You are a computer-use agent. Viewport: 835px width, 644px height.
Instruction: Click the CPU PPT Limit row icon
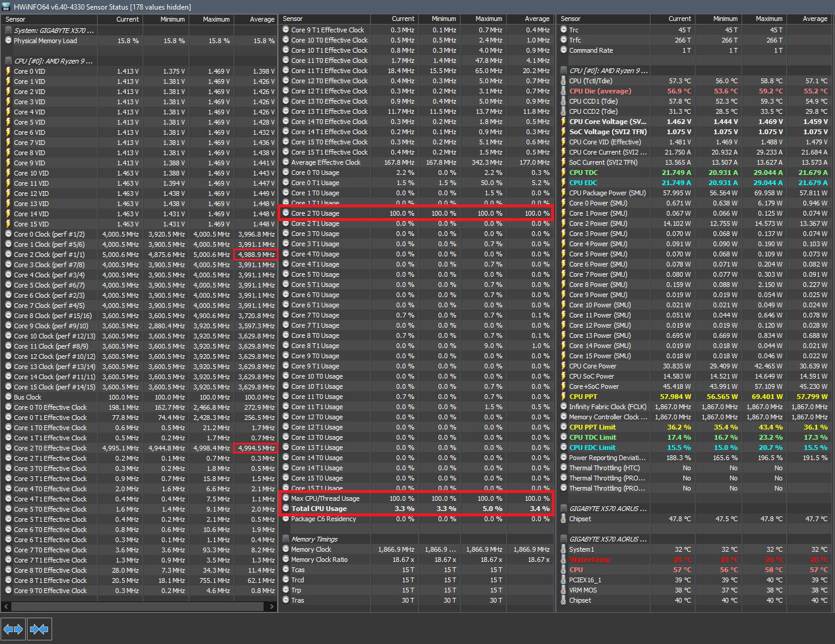[x=564, y=427]
